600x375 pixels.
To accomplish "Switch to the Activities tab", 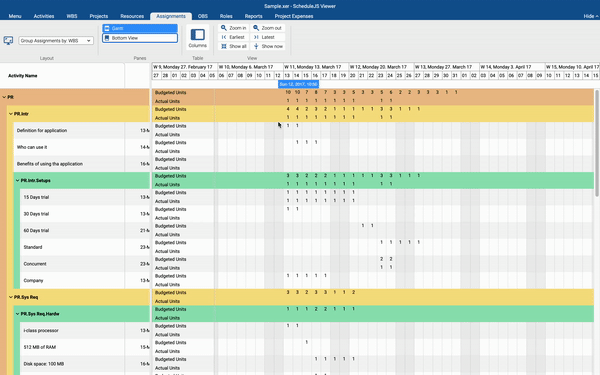I will [x=44, y=16].
